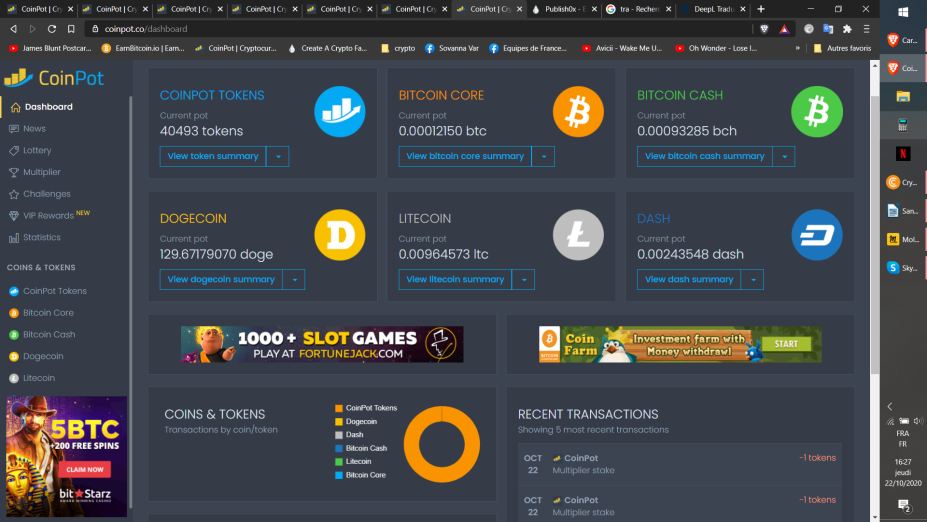Show more bookmarks with the chevron

pos(798,48)
